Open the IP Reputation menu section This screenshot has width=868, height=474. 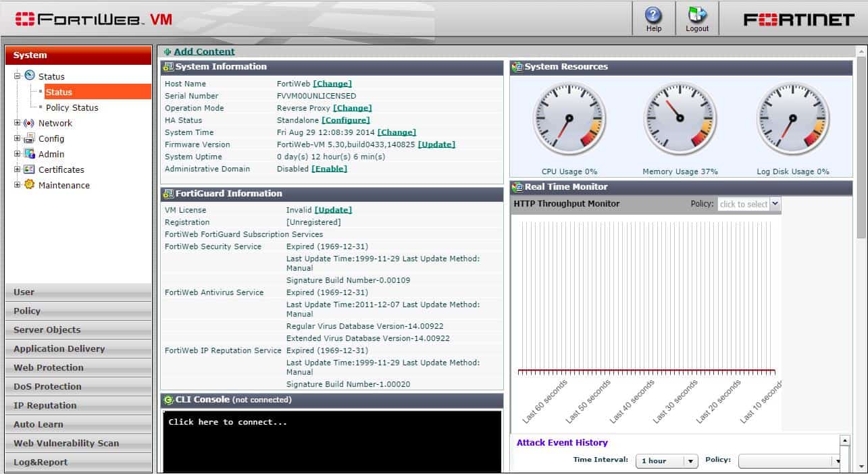pyautogui.click(x=78, y=406)
